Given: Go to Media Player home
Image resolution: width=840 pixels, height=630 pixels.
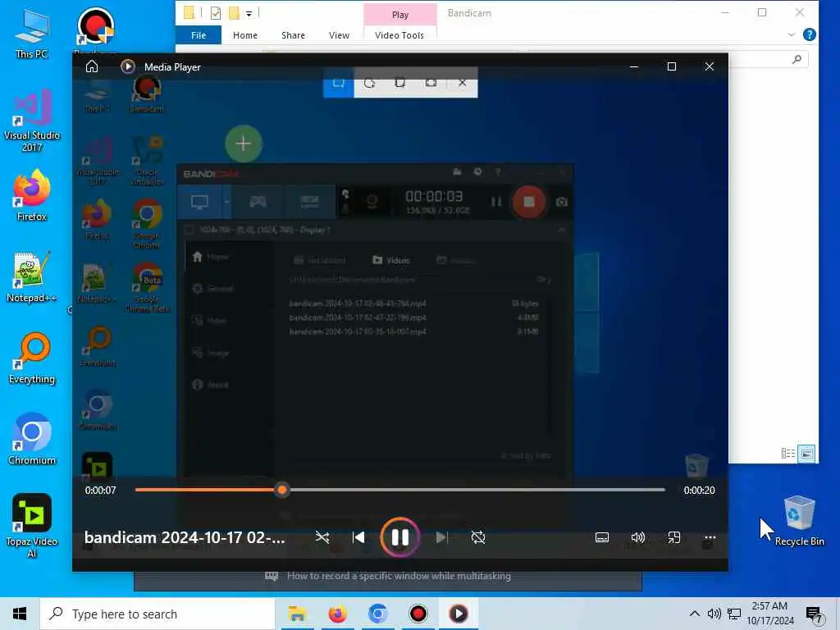Looking at the screenshot, I should point(92,67).
